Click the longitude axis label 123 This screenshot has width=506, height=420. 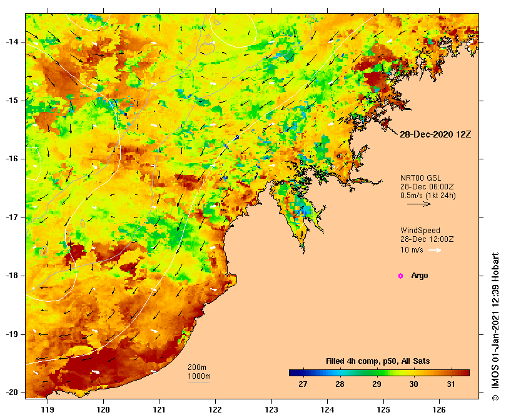[x=271, y=409]
